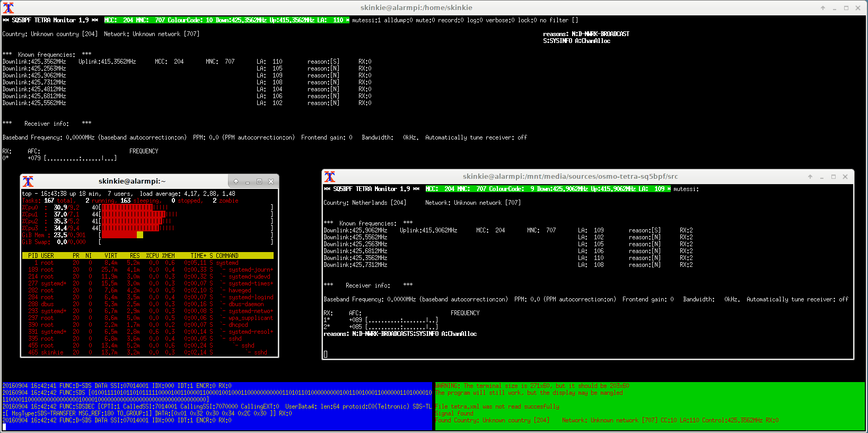Click 'verbose:0' in the main window status line
The width and height of the screenshot is (868, 433).
tap(500, 20)
